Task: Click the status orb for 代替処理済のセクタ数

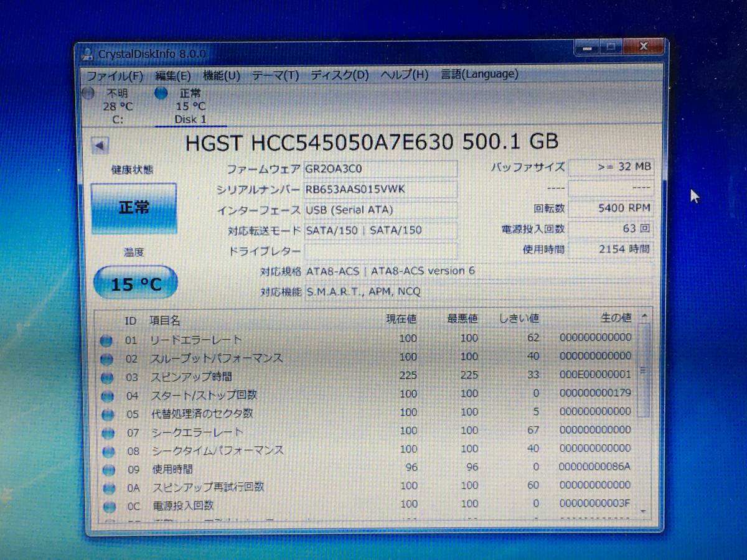Action: [107, 414]
